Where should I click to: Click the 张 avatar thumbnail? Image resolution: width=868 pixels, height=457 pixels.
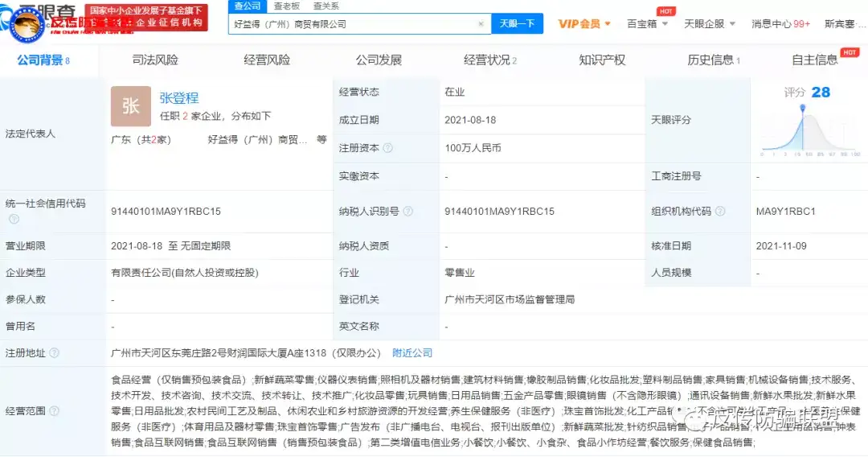131,106
